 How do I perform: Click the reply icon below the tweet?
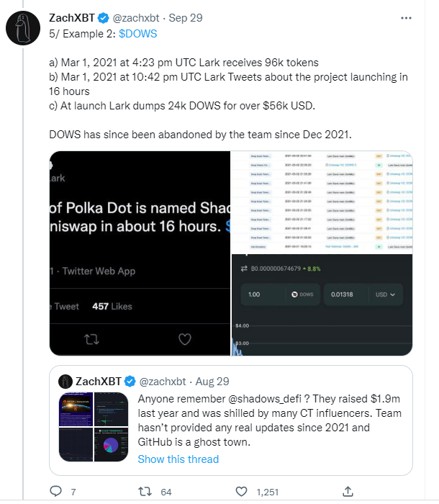point(57,491)
